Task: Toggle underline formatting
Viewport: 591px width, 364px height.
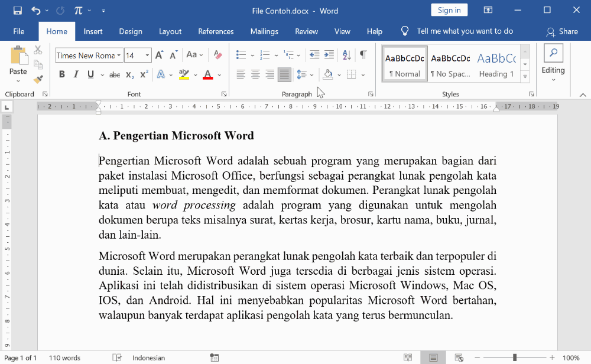Action: [x=90, y=74]
